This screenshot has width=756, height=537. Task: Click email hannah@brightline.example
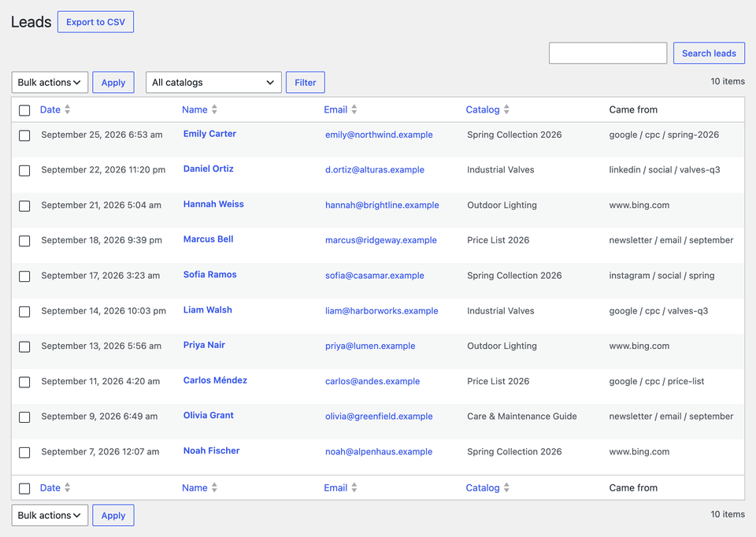coord(382,205)
